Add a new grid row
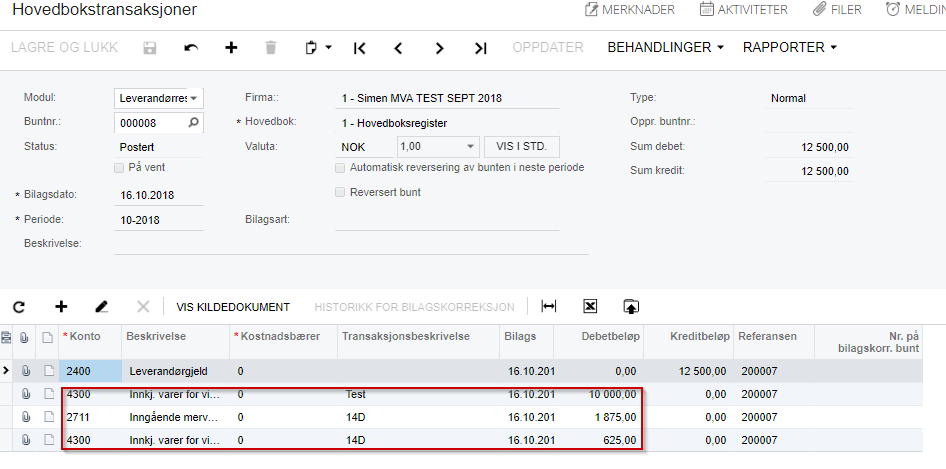This screenshot has height=469, width=946. click(61, 307)
